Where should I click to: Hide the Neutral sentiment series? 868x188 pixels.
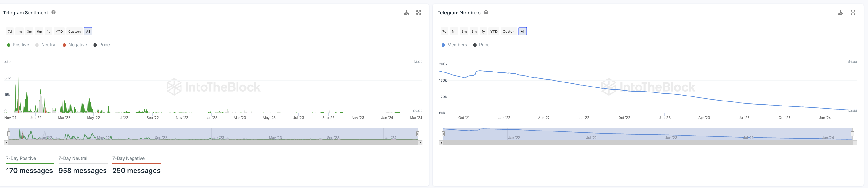(46, 45)
